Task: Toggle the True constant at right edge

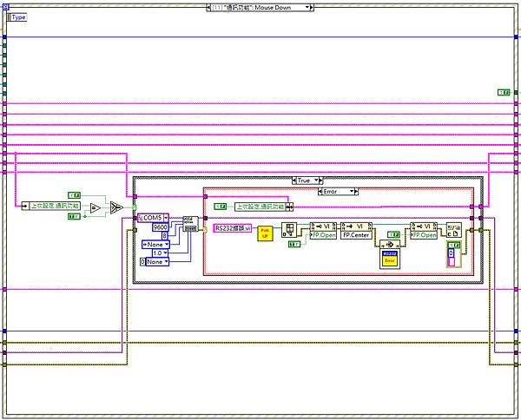Action: [503, 91]
